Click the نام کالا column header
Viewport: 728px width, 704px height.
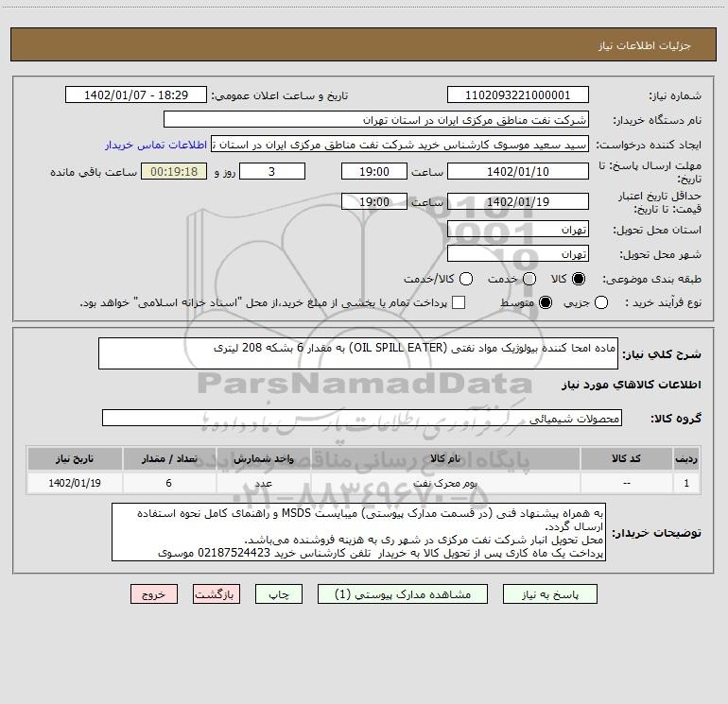click(x=445, y=458)
